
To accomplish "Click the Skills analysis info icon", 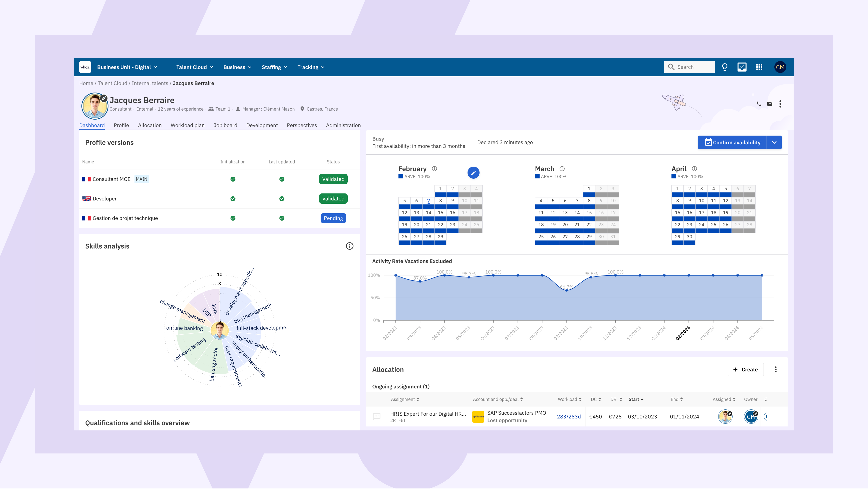I will point(349,246).
